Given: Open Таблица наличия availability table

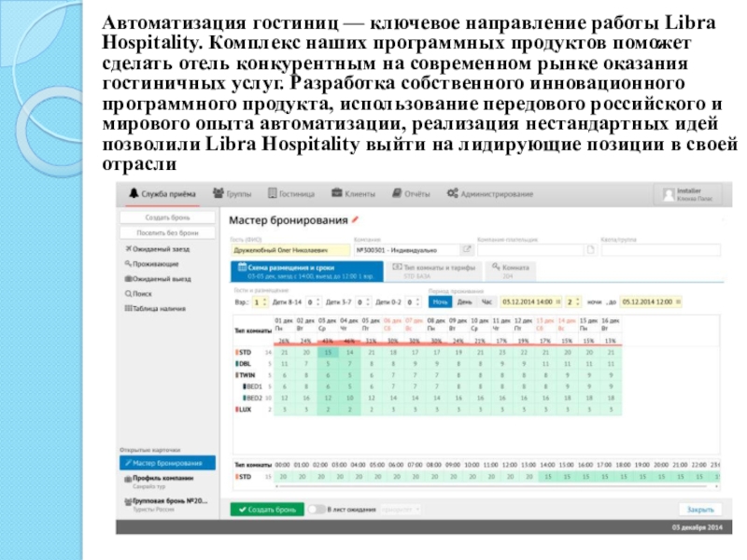Looking at the screenshot, I should point(155,309).
